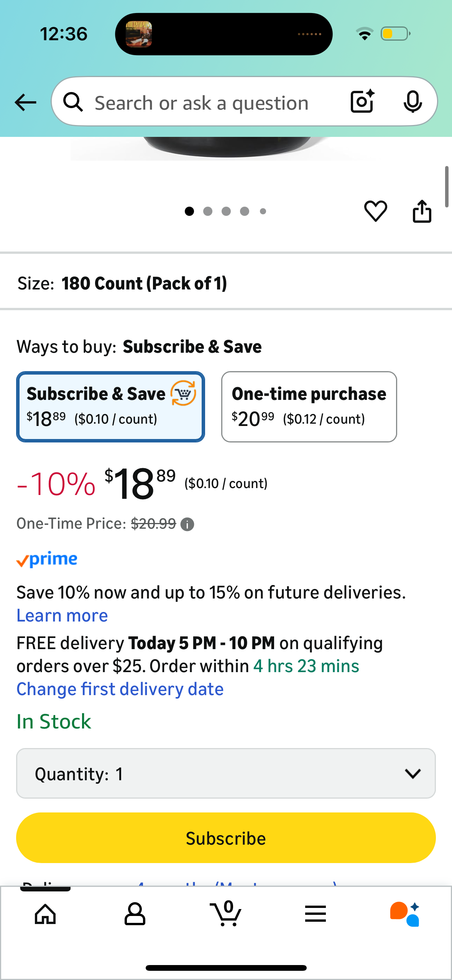Tap the microphone voice search icon
The image size is (452, 980).
click(x=413, y=102)
